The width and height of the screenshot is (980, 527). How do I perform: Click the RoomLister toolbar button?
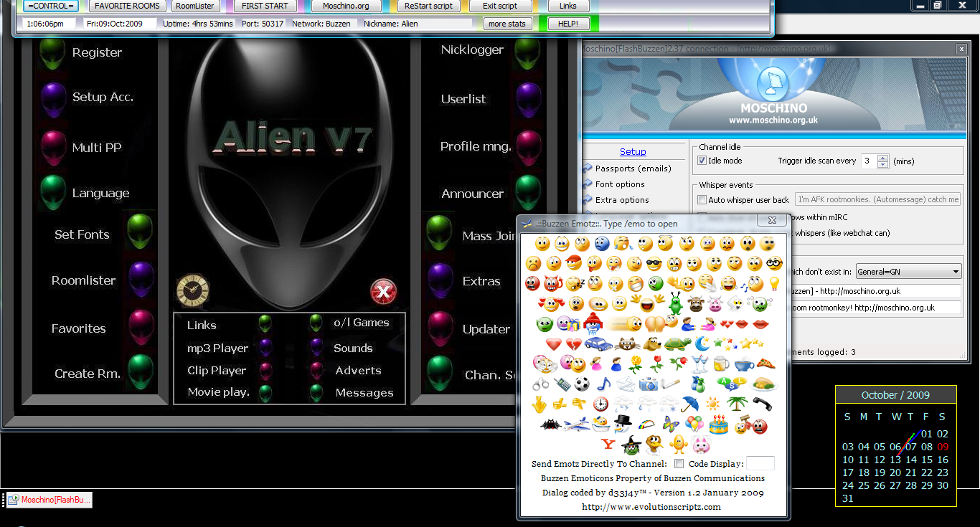[x=196, y=6]
